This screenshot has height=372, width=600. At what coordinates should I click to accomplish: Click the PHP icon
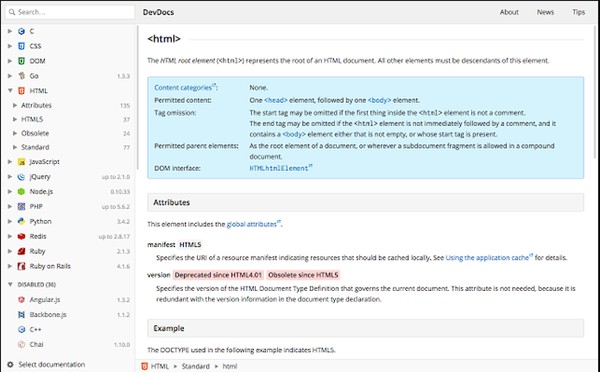[x=21, y=207]
